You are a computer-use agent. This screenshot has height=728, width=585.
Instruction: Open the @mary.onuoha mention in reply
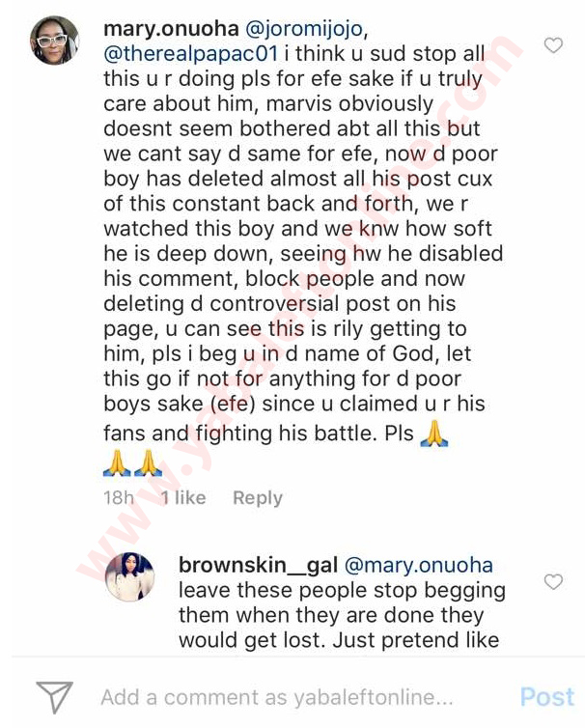(x=418, y=565)
